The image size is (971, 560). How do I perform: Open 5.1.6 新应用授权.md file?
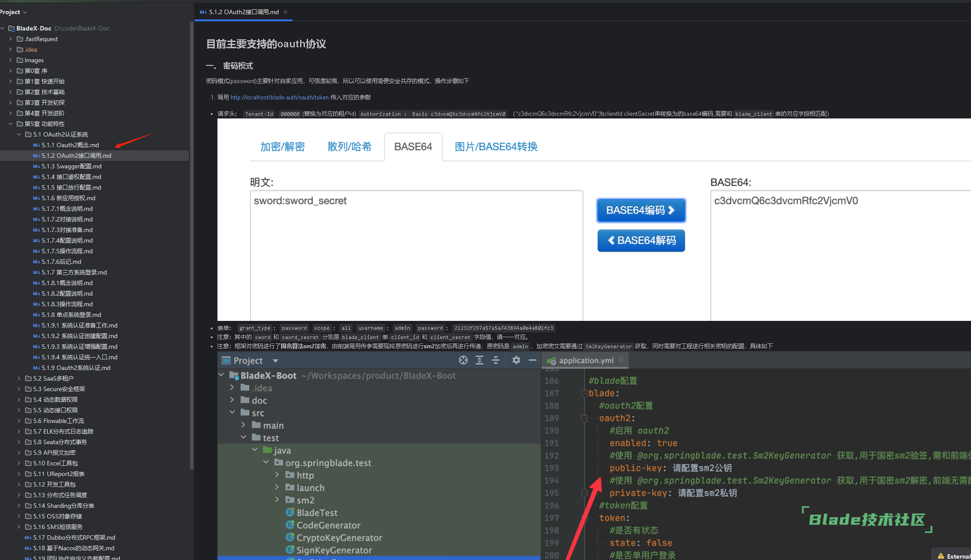(x=69, y=198)
